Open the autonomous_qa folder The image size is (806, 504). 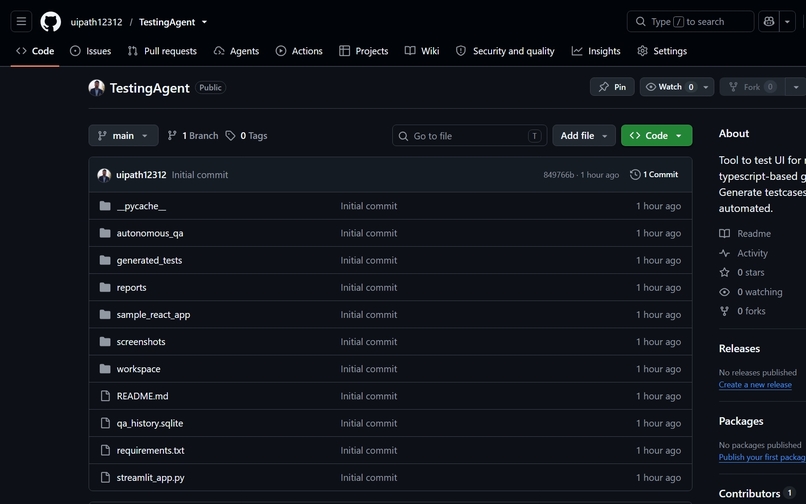point(150,233)
